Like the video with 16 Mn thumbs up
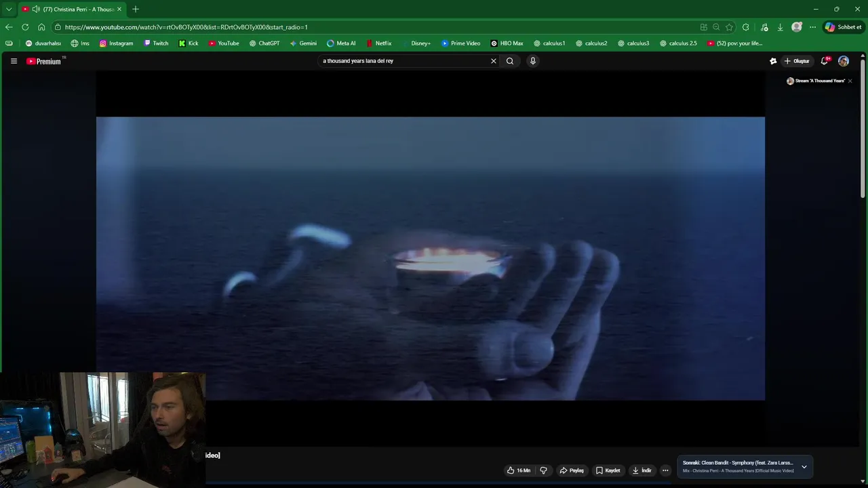The width and height of the screenshot is (868, 488). click(x=519, y=470)
